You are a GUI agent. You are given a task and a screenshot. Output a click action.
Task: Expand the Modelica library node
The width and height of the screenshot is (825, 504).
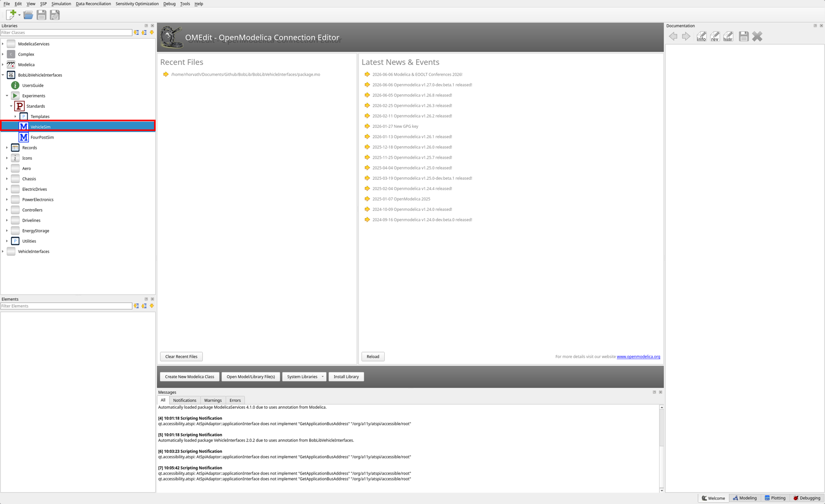3,65
